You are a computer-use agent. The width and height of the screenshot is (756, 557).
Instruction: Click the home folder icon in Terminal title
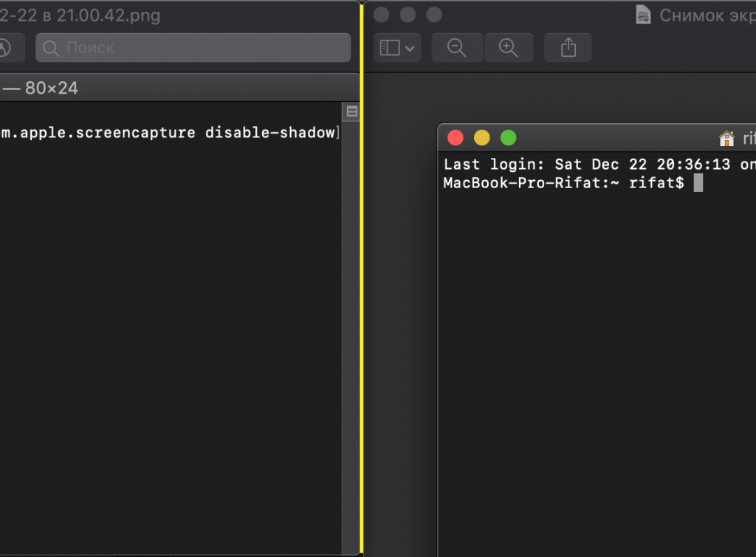726,139
